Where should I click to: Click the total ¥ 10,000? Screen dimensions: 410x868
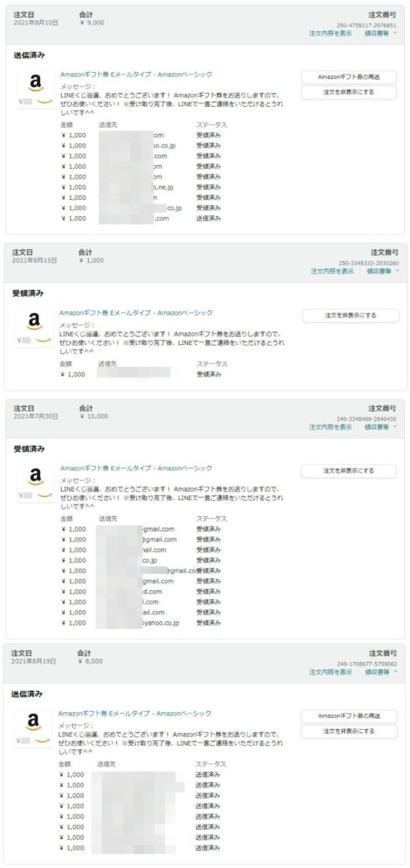click(x=94, y=416)
